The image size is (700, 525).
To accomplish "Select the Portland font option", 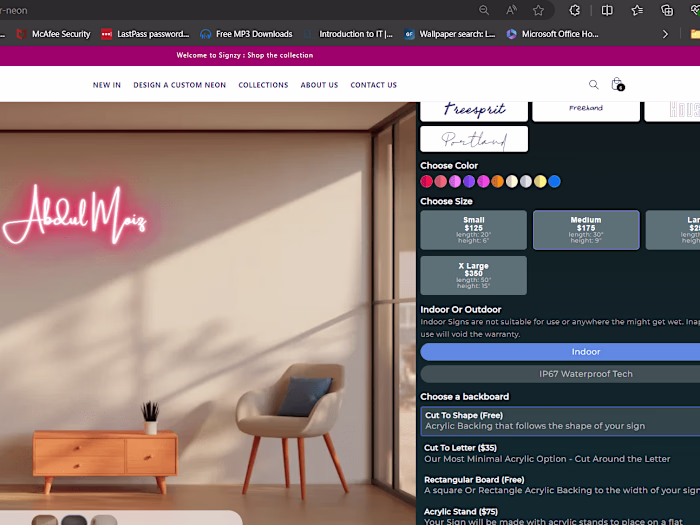I will [474, 139].
